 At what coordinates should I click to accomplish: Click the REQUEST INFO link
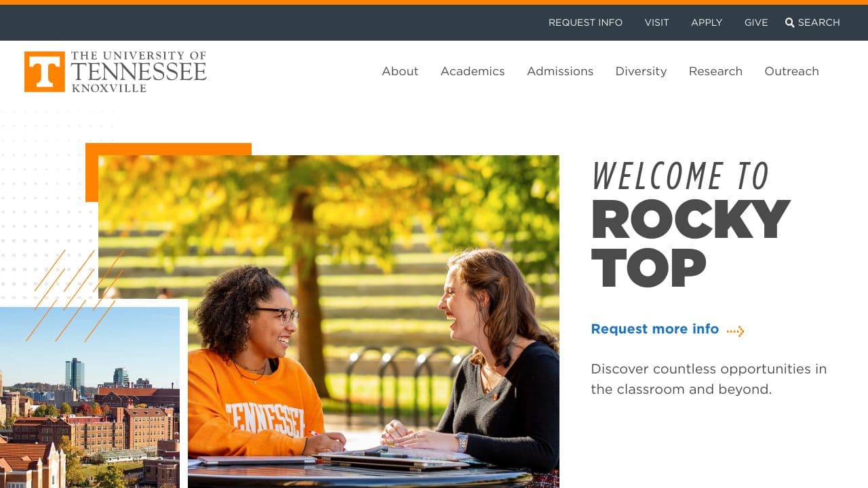(585, 22)
